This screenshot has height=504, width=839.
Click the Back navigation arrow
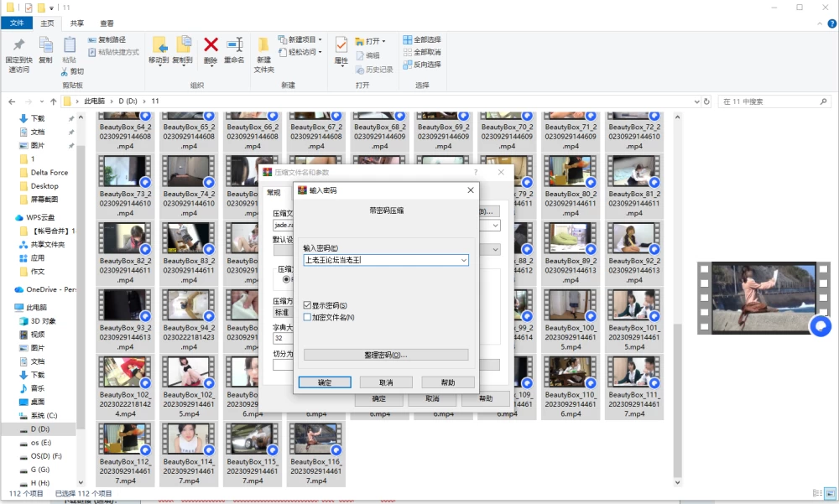tap(12, 101)
